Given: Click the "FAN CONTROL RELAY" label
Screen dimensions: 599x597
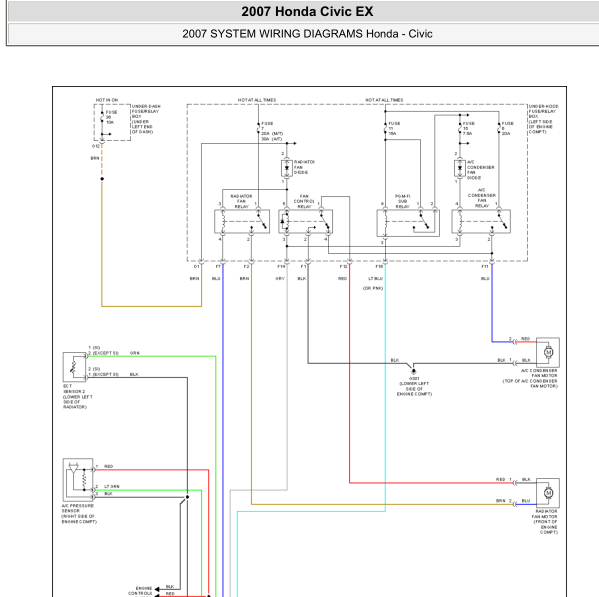Looking at the screenshot, I should pos(304,201).
